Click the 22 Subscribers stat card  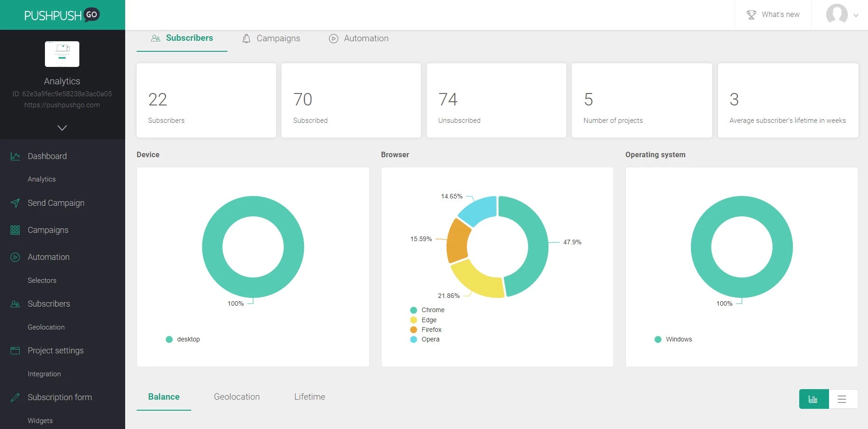[206, 100]
